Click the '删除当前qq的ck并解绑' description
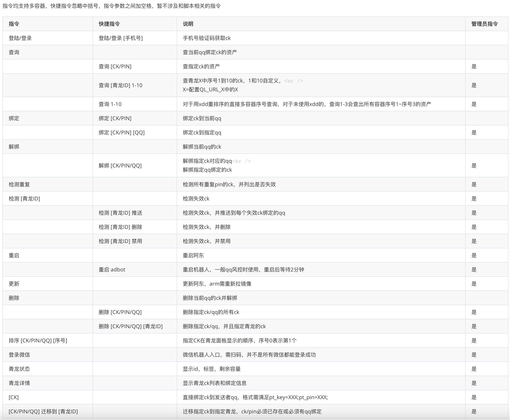The width and height of the screenshot is (510, 420). click(210, 298)
